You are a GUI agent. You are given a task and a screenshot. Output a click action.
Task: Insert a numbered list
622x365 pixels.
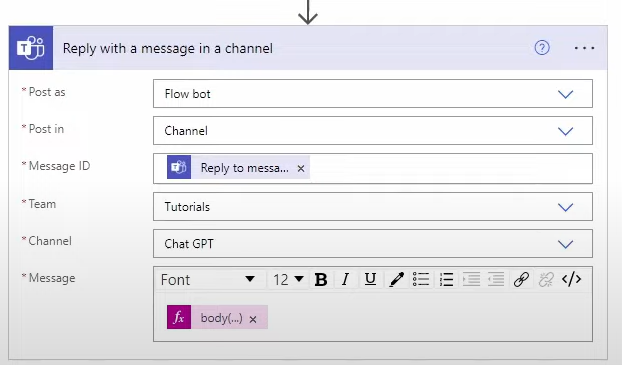(x=446, y=280)
